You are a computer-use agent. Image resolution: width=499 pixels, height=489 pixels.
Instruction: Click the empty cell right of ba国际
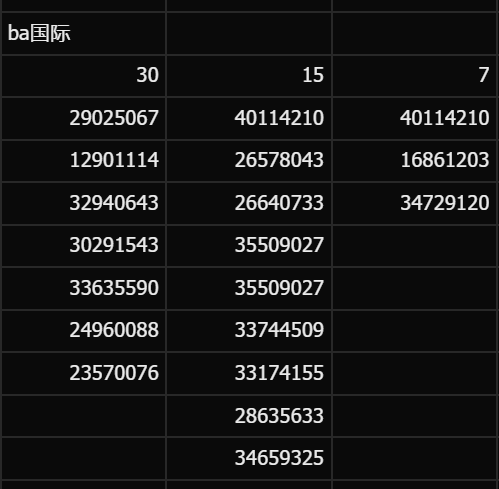[x=249, y=34]
